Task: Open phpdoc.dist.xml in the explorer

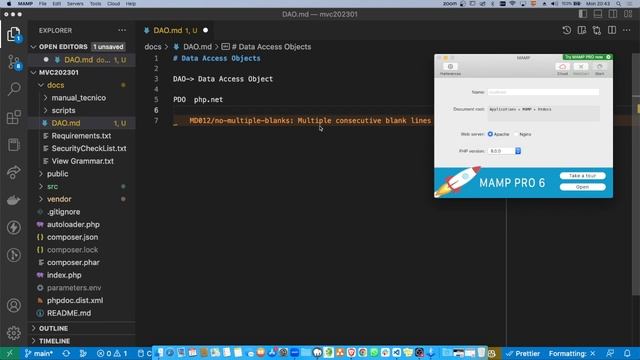Action: [75, 300]
